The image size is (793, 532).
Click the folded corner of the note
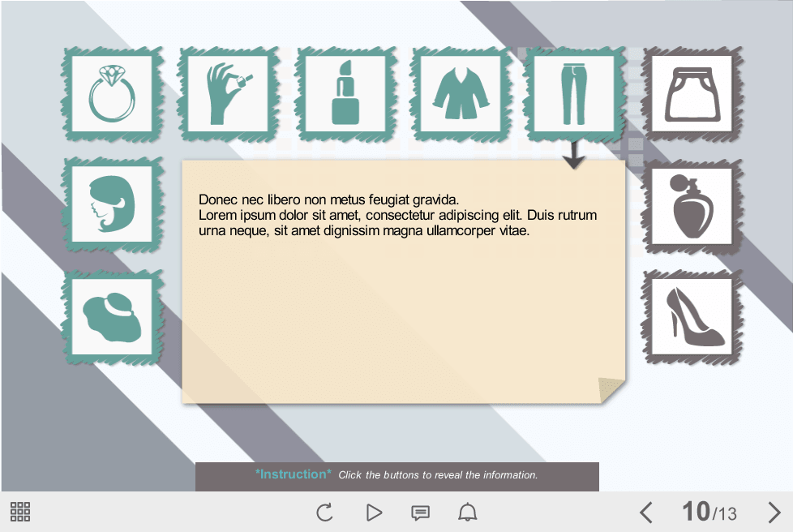[x=611, y=390]
